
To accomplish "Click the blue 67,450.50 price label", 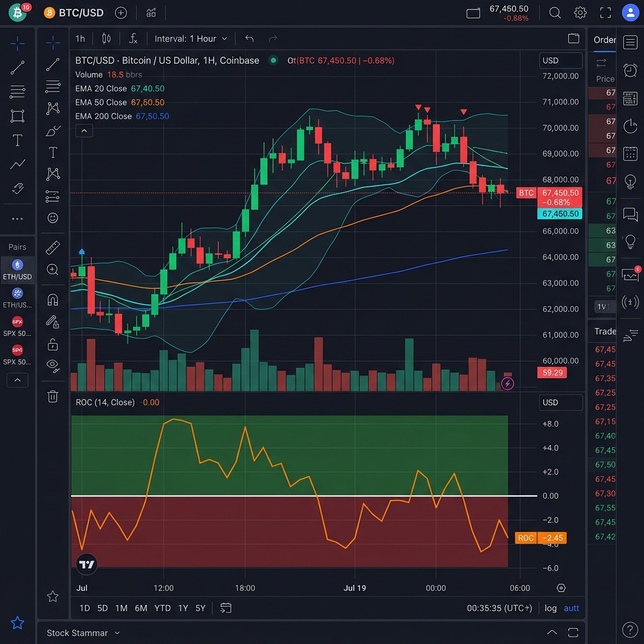I will [560, 214].
